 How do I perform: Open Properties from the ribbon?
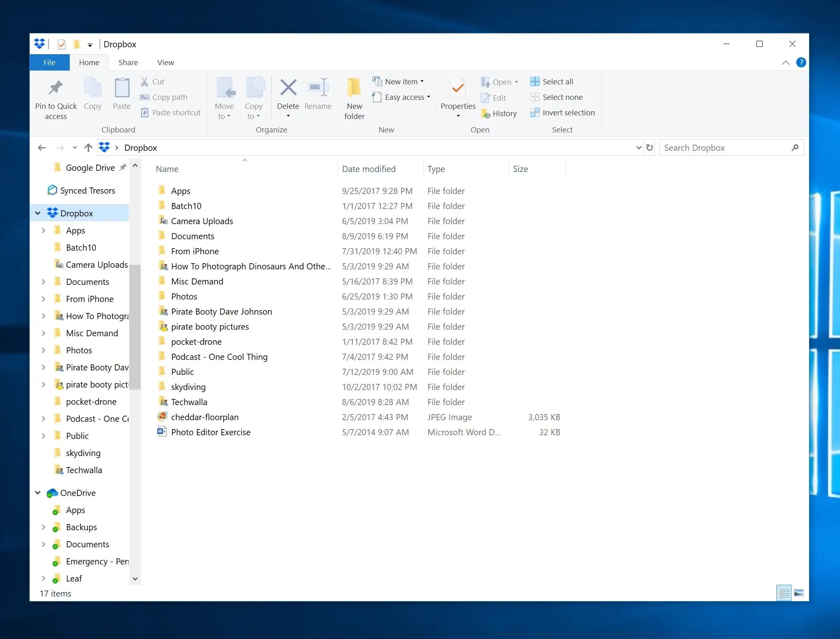pos(457,94)
